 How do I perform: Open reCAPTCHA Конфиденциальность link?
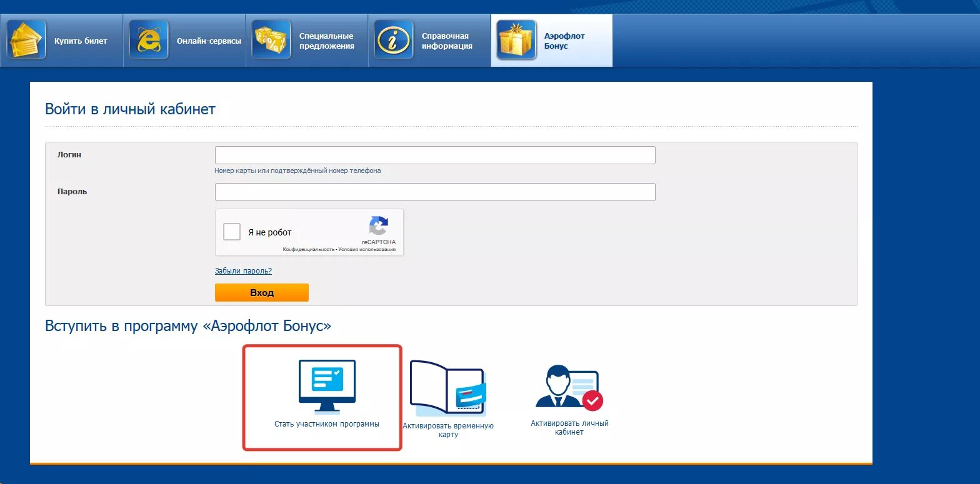309,250
